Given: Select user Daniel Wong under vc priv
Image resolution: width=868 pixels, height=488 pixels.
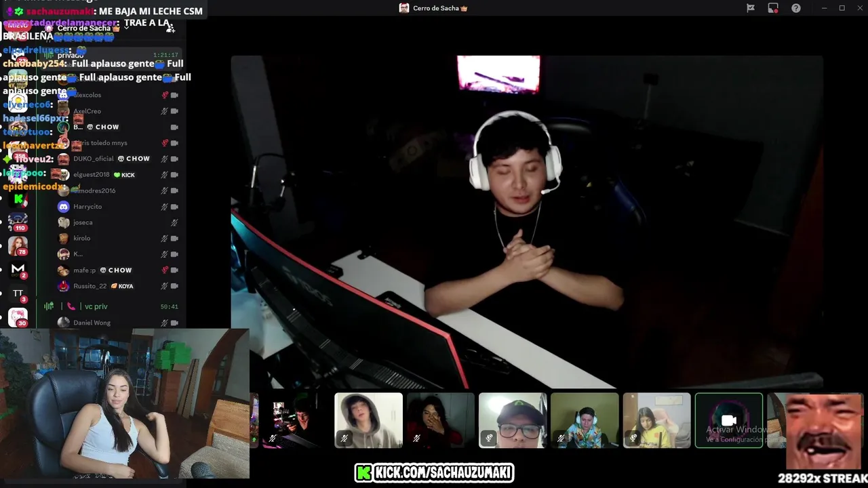Looking at the screenshot, I should pos(92,323).
